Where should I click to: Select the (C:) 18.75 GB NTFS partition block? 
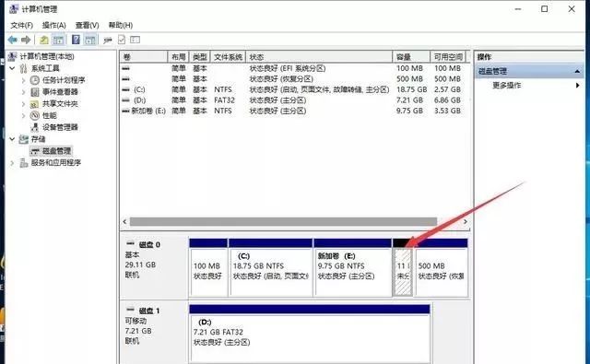coord(270,268)
